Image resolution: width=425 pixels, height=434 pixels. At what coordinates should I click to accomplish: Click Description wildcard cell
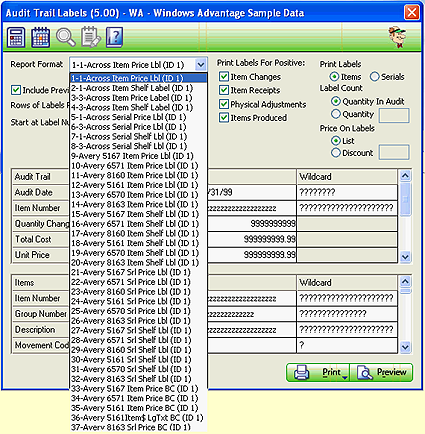(x=347, y=329)
